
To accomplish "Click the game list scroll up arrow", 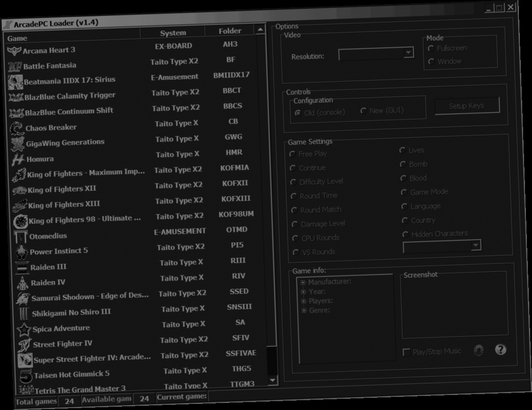I will [260, 30].
